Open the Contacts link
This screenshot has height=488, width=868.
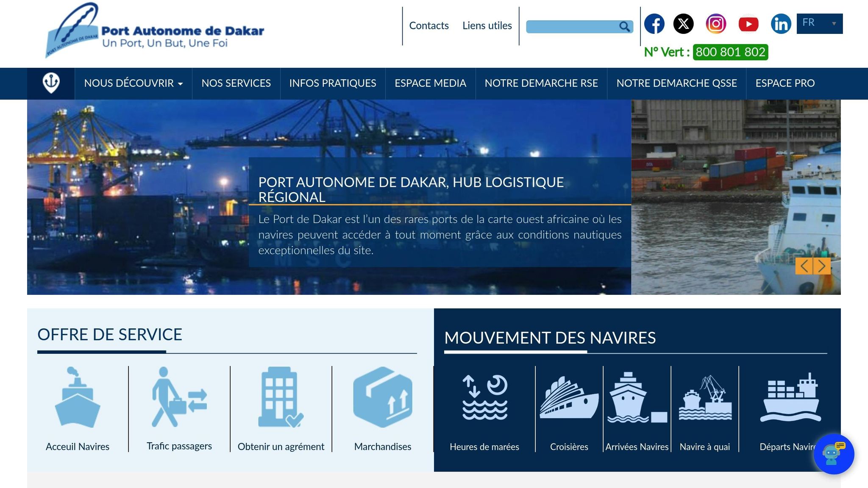(429, 26)
